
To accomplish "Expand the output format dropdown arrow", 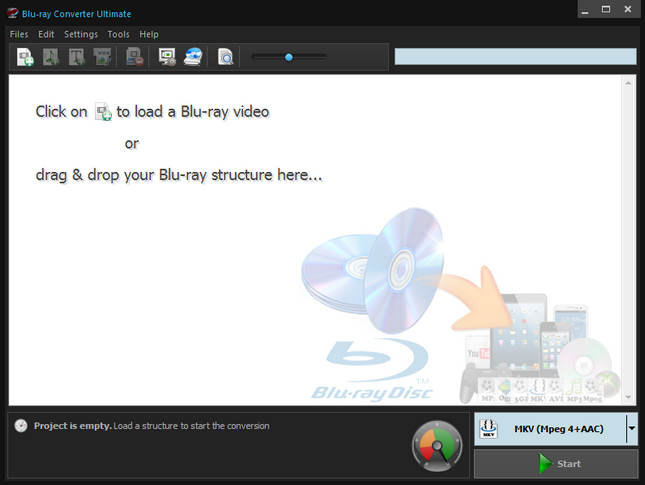I will (632, 429).
